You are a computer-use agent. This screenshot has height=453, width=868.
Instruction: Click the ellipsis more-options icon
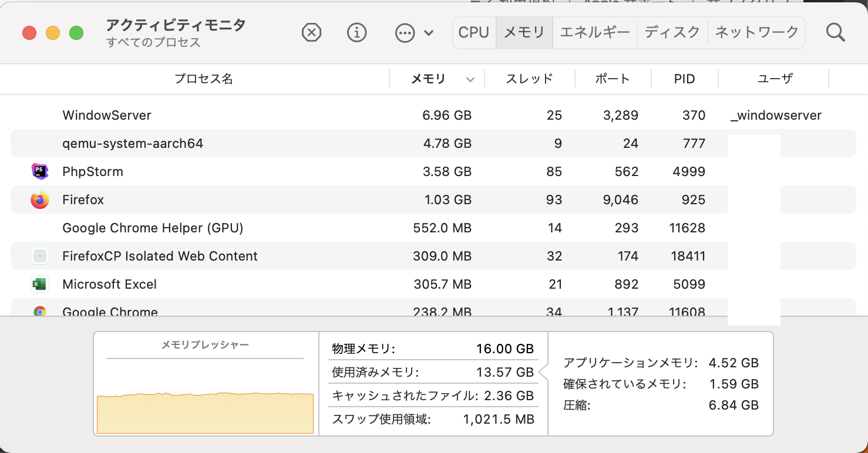tap(405, 33)
